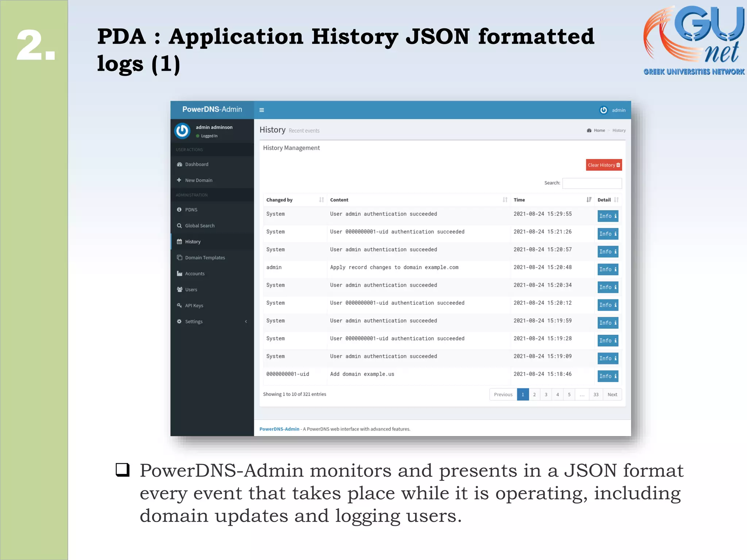Viewport: 747px width, 560px height.
Task: Go to page 2 in pagination
Action: point(534,394)
